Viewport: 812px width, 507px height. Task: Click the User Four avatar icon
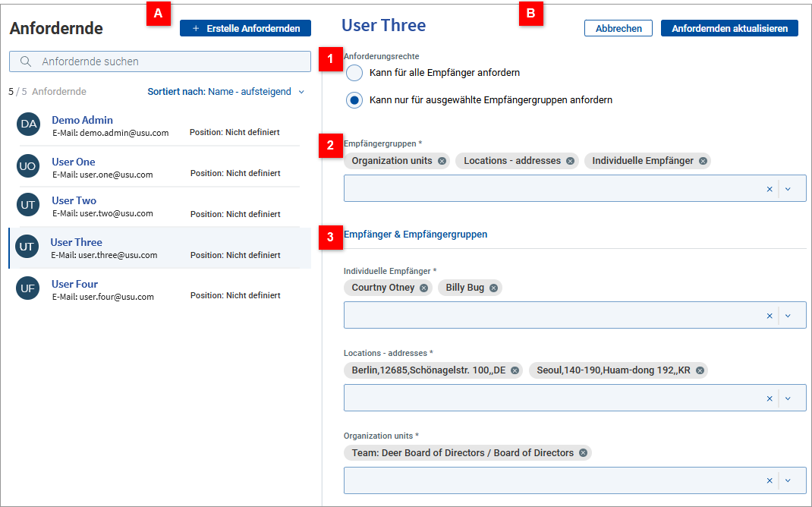coord(27,288)
